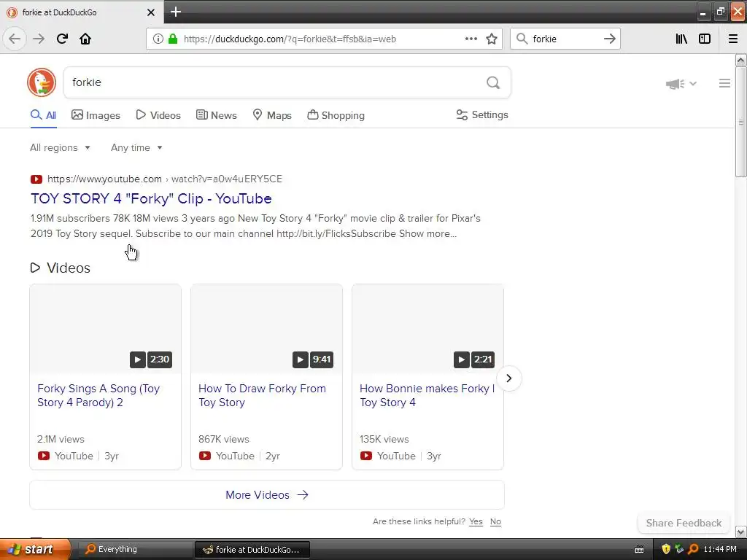
Task: Open How To Draw Forky video title
Action: pyautogui.click(x=262, y=395)
